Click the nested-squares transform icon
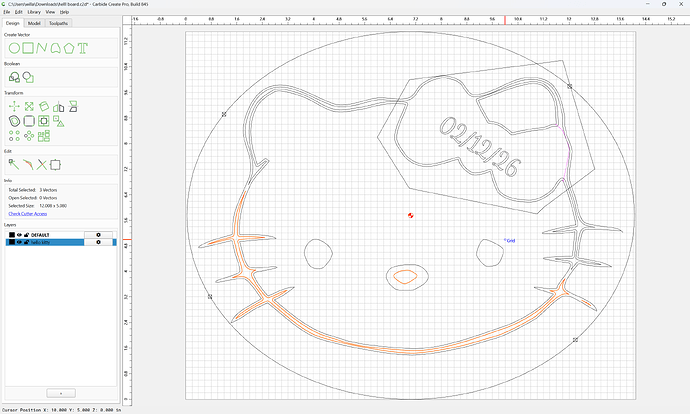Viewport: 690px width, 414px height. click(x=44, y=121)
